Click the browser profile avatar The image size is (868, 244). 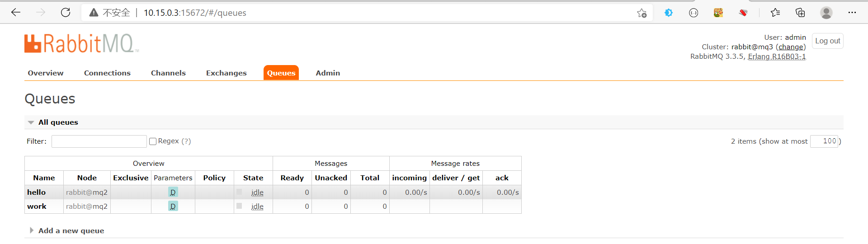click(826, 13)
